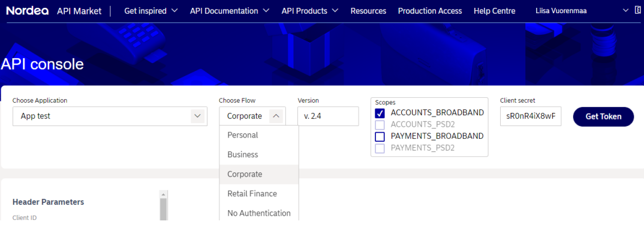
Task: Click the API Products chevron arrow
Action: point(335,11)
